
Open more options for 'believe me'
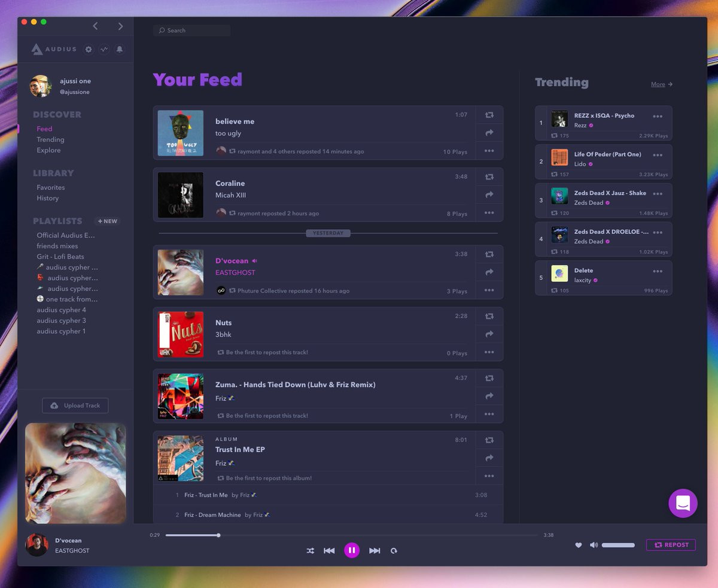(489, 151)
